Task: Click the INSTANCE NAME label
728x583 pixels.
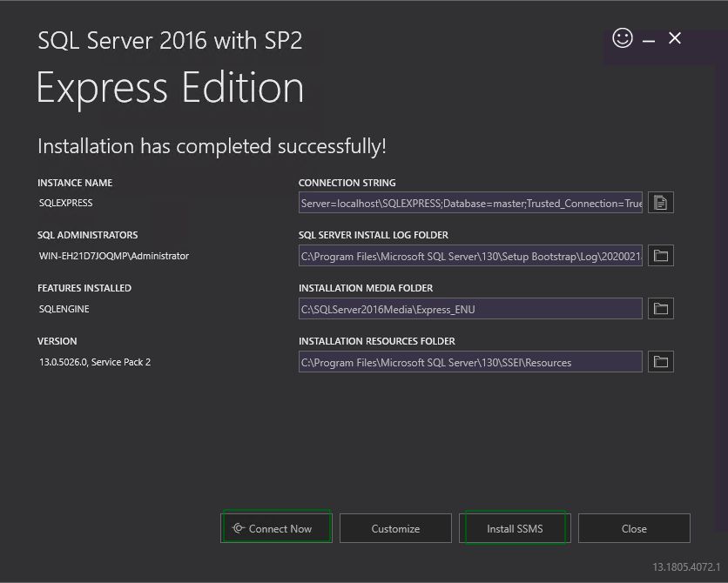Action: 75,183
